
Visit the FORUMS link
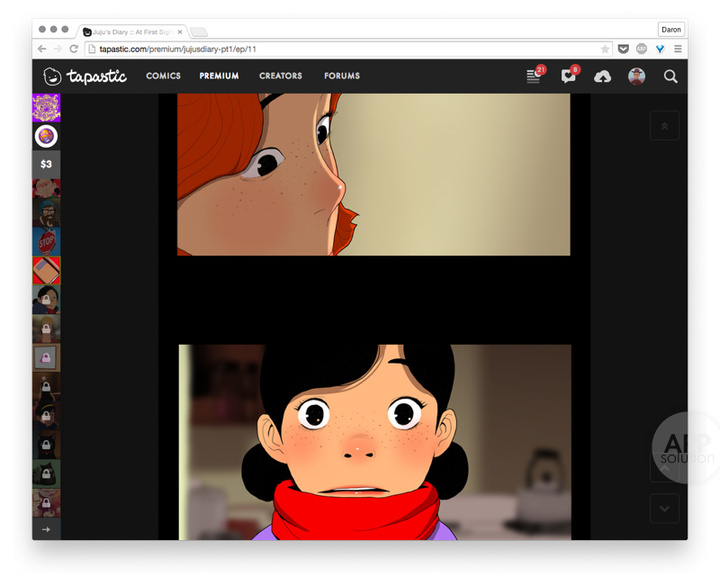(342, 76)
